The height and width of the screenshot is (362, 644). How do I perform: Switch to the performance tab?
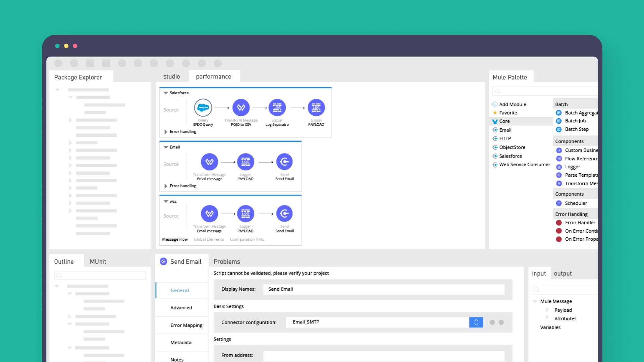pos(214,76)
